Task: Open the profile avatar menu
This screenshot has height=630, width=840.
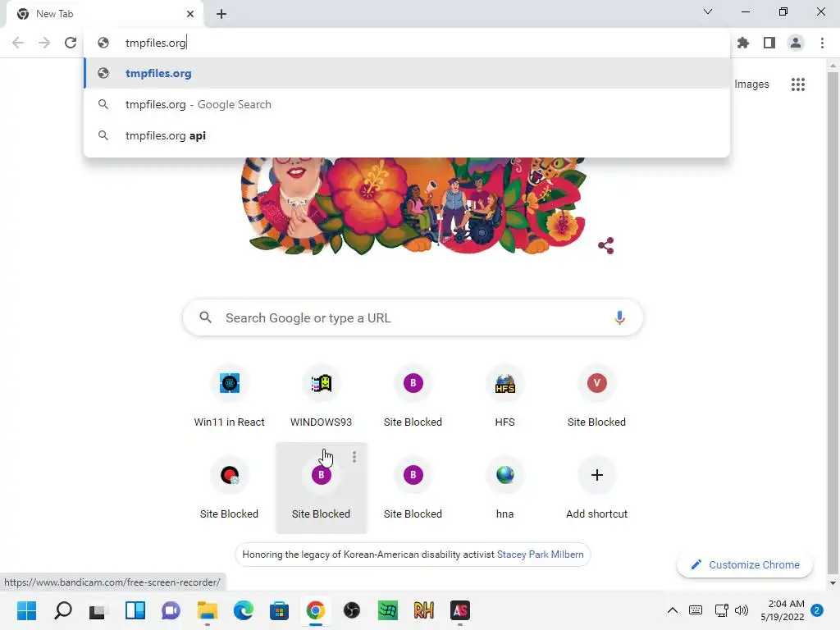Action: point(796,43)
